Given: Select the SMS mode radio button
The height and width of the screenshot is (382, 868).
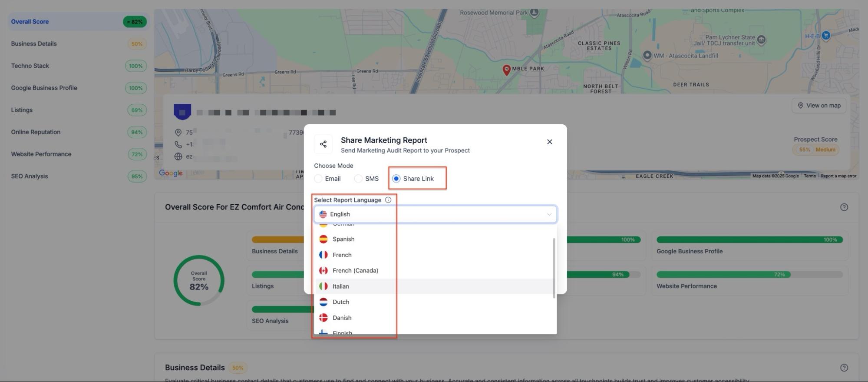Looking at the screenshot, I should tap(358, 179).
